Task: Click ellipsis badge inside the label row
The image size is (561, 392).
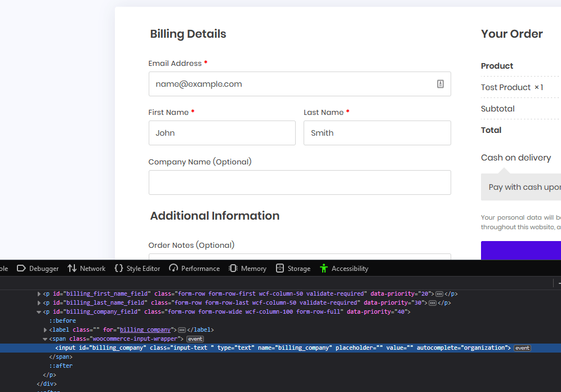Action: point(182,330)
